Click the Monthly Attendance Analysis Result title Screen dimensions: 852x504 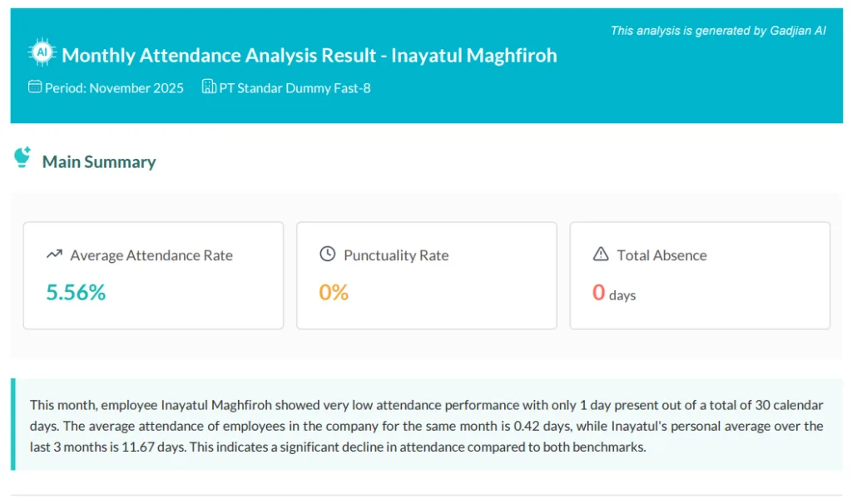pyautogui.click(x=307, y=55)
